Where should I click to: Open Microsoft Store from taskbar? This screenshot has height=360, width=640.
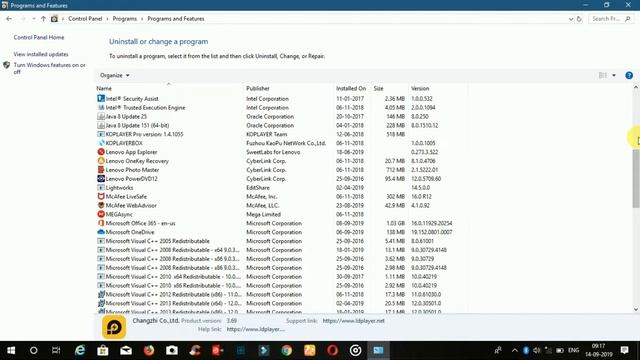[x=103, y=350]
